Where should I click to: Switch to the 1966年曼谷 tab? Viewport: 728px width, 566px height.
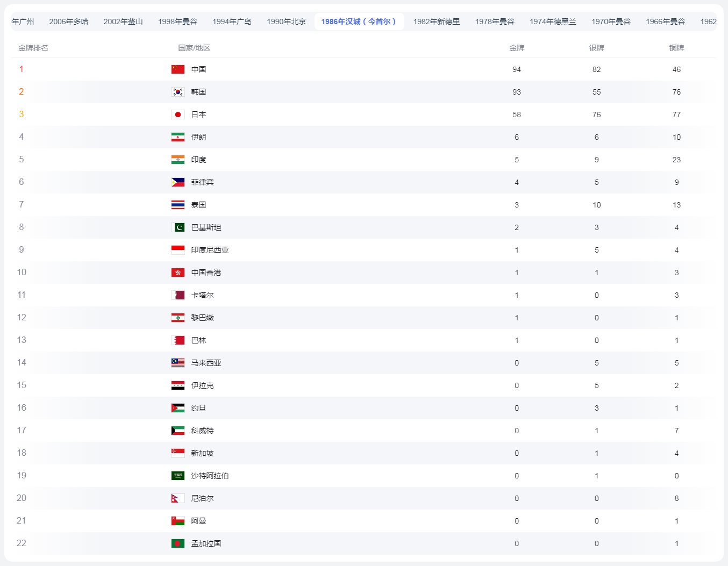click(665, 22)
